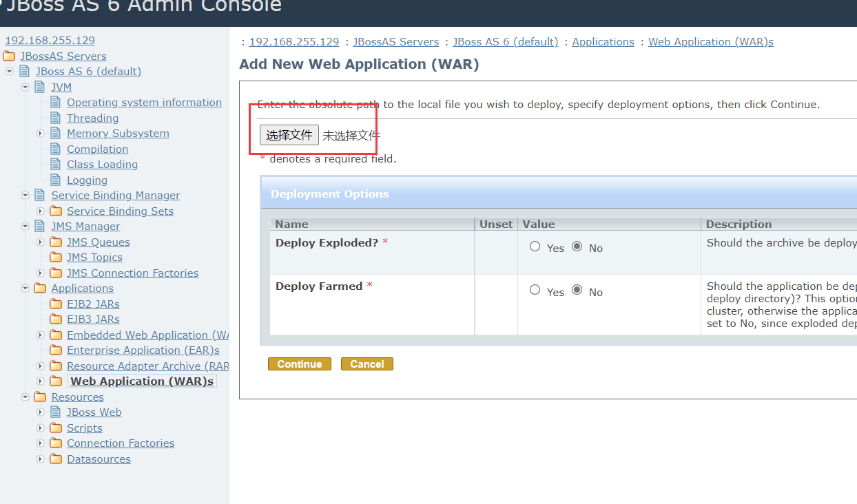Click the Cancel button
Image resolution: width=857 pixels, height=504 pixels.
367,364
